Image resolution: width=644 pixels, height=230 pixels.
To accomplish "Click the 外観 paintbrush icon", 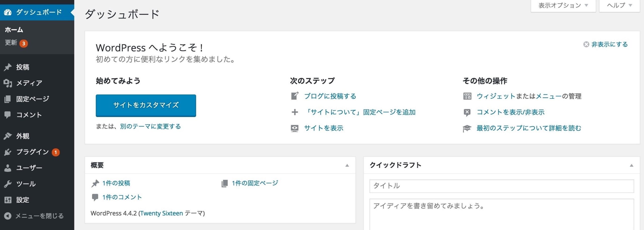I will point(8,136).
